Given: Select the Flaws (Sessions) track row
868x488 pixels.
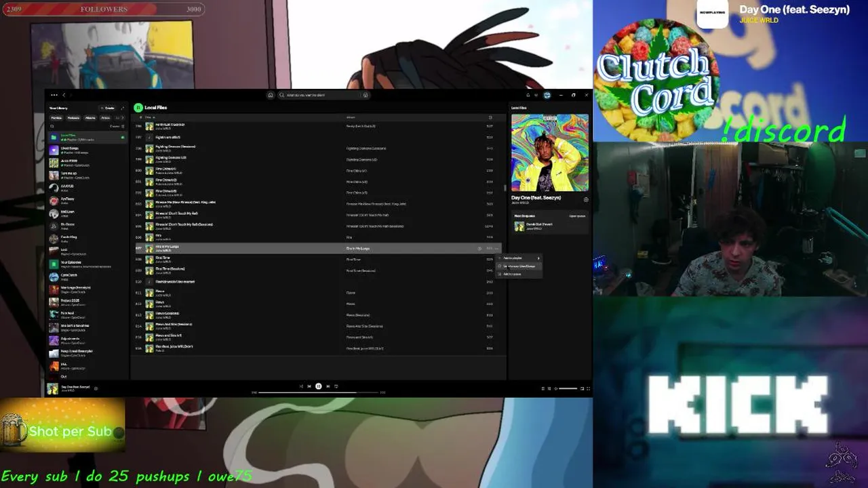Looking at the screenshot, I should (x=319, y=315).
